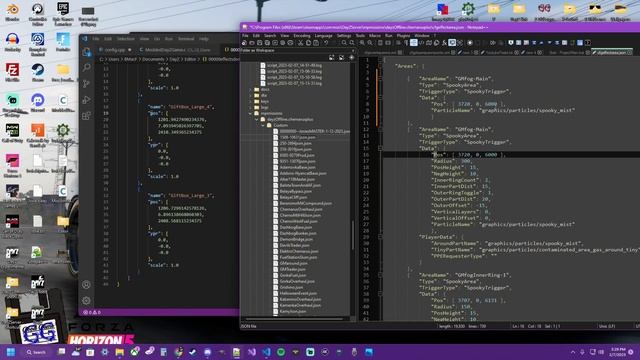This screenshot has width=640, height=360.
Task: Select the cfgeffectarea.json tab in Notepad++
Action: (611, 53)
